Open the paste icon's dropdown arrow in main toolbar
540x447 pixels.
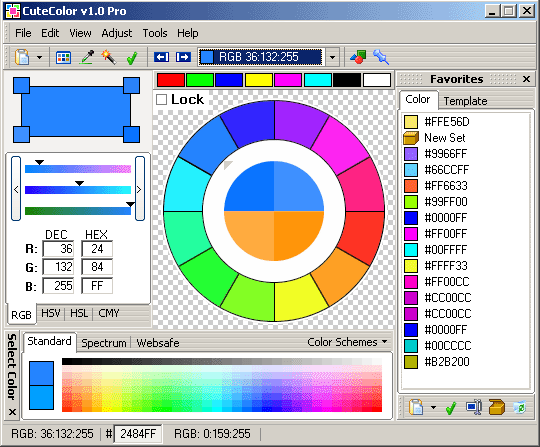coord(40,57)
